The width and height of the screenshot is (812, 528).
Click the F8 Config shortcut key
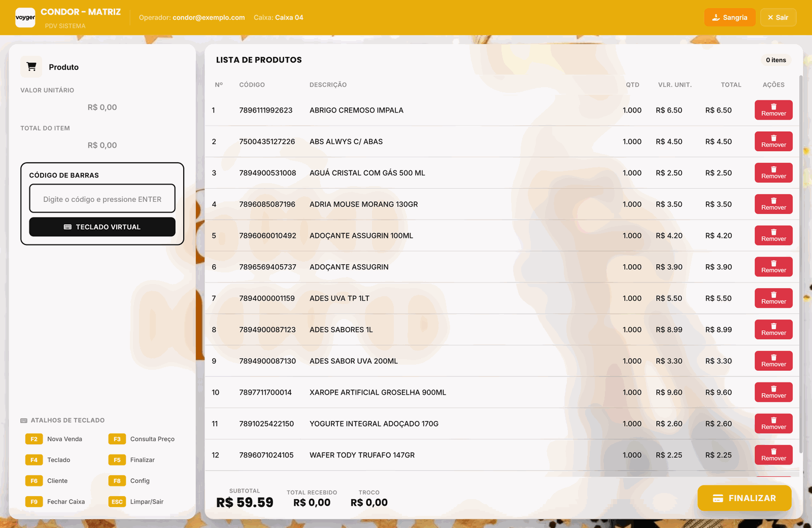pyautogui.click(x=117, y=481)
